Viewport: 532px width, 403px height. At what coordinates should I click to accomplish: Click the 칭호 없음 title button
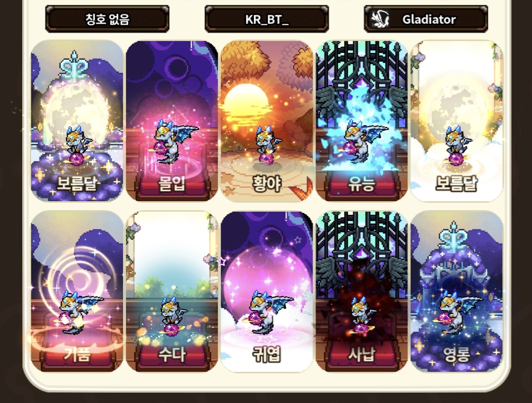[107, 19]
